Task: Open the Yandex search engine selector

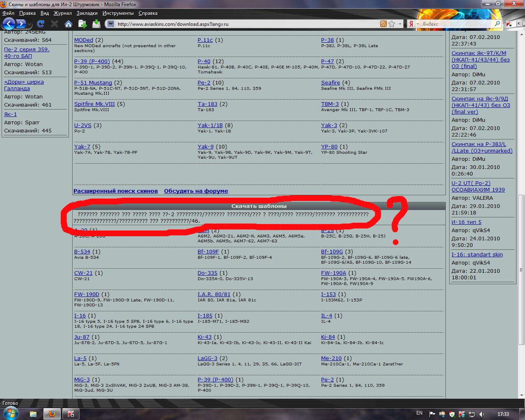Action: pyautogui.click(x=412, y=24)
